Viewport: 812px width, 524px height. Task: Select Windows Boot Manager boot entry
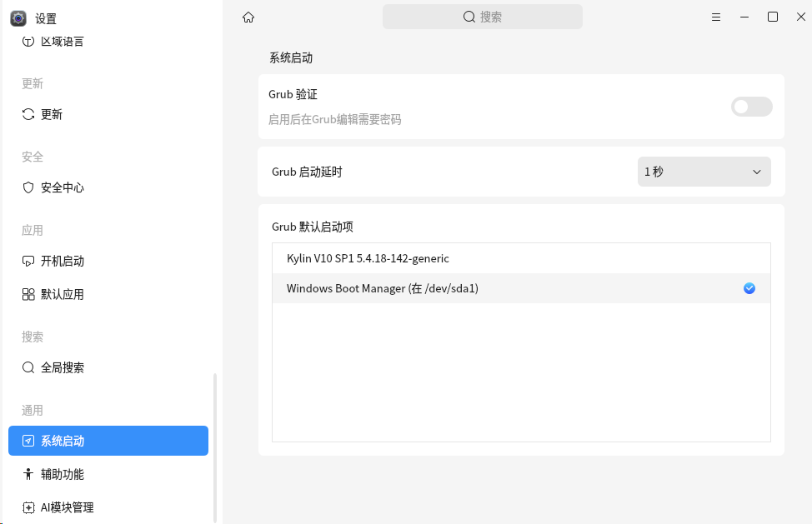click(521, 288)
